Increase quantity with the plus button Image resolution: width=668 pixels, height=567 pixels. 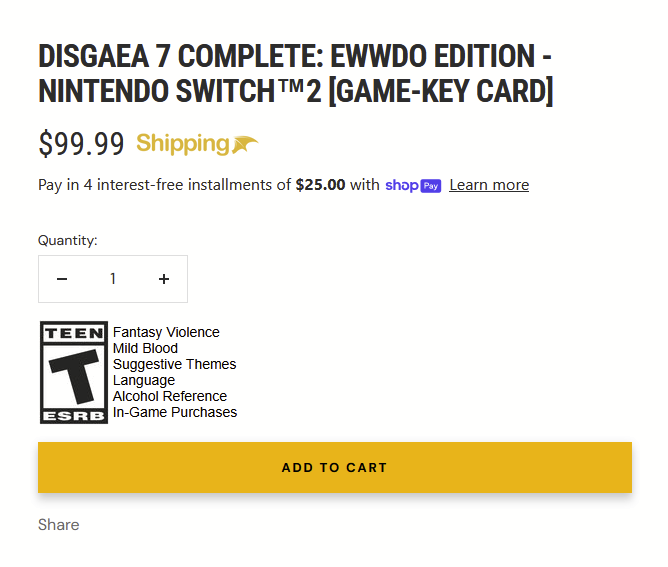[164, 279]
